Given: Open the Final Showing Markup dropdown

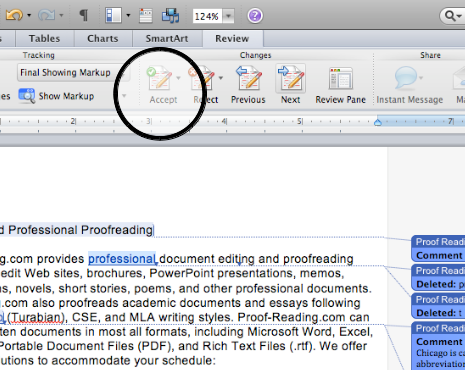Looking at the screenshot, I should pyautogui.click(x=73, y=73).
